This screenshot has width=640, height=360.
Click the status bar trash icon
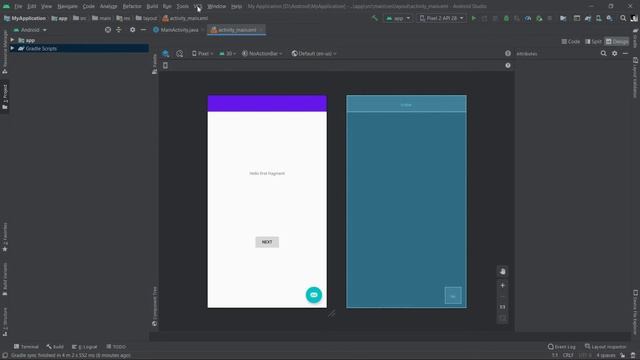633,356
